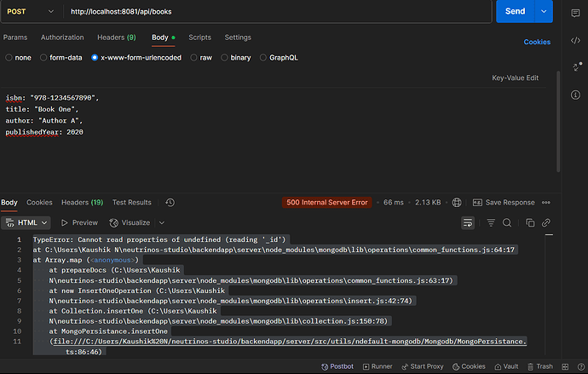Select the none body type
This screenshot has height=374, width=588.
pos(18,58)
